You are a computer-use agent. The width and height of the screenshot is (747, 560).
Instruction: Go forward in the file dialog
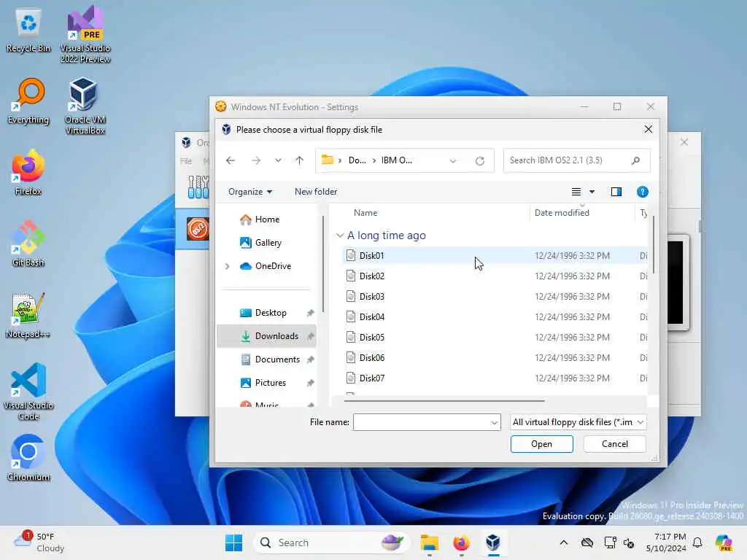(256, 160)
